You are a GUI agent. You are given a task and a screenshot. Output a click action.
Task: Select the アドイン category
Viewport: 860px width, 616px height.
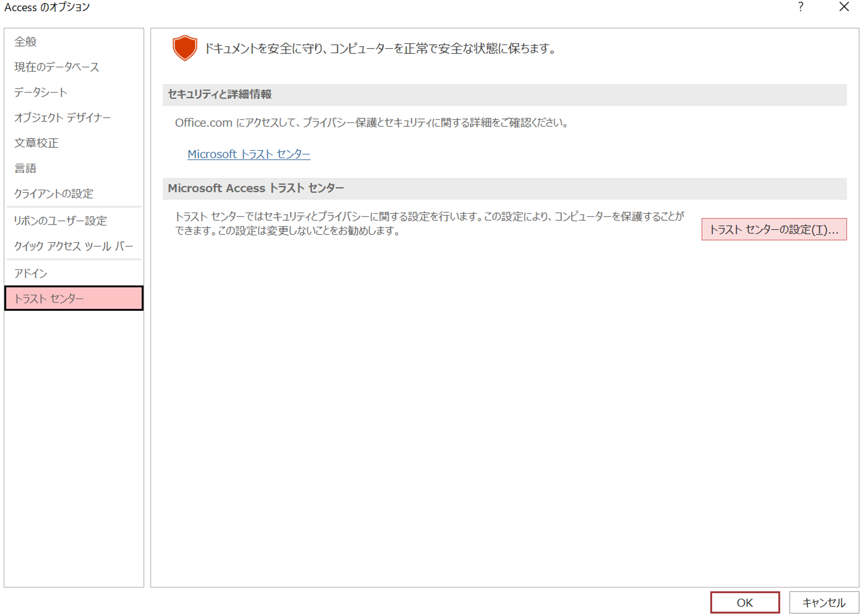[x=74, y=273]
